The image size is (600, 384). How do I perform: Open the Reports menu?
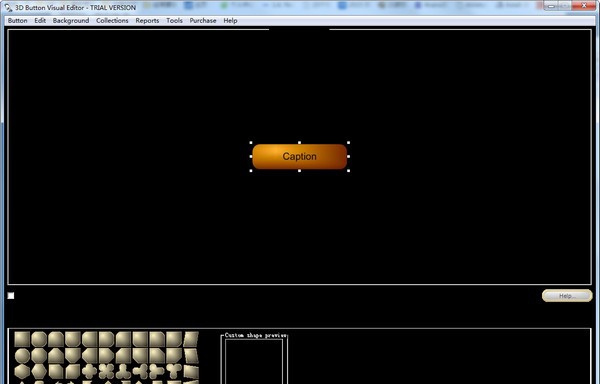pos(147,21)
